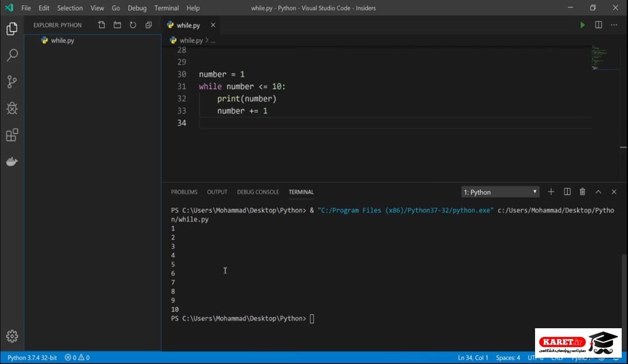Image resolution: width=628 pixels, height=364 pixels.
Task: Click the while.py breadcrumb item
Action: pyautogui.click(x=187, y=40)
